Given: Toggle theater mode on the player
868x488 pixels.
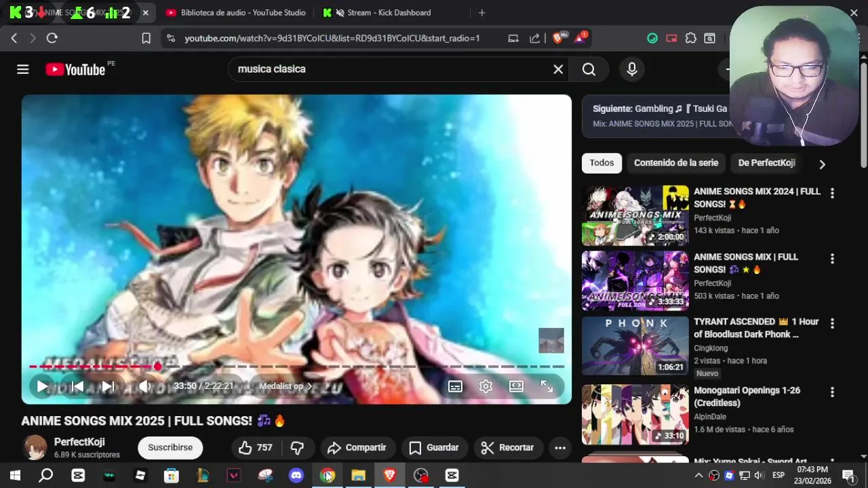Looking at the screenshot, I should tap(516, 386).
